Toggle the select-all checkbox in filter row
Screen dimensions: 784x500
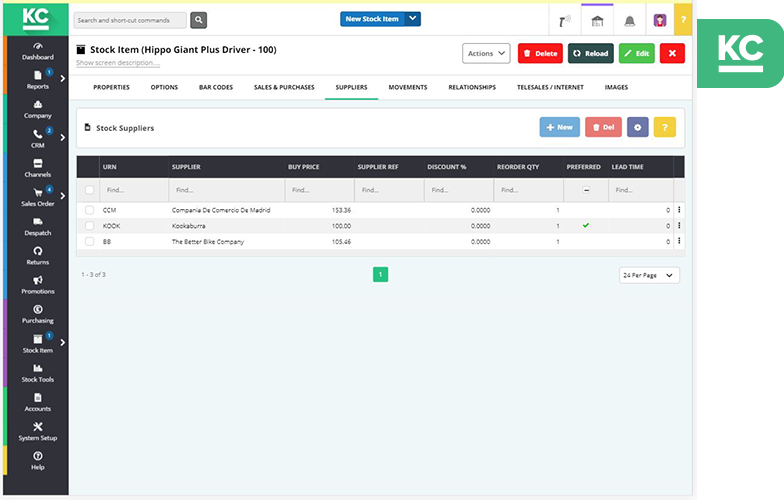[x=90, y=190]
